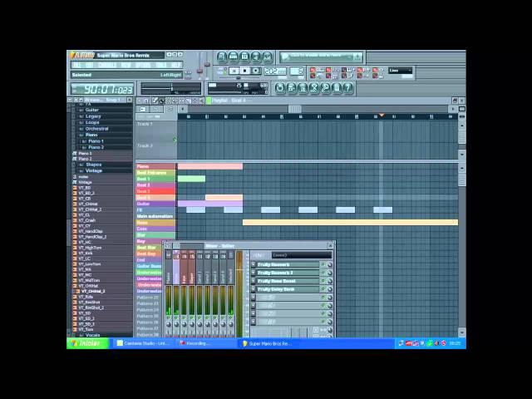Image resolution: width=532 pixels, height=399 pixels.
Task: Select the pencil draw tool in Playlist
Action: point(155,101)
